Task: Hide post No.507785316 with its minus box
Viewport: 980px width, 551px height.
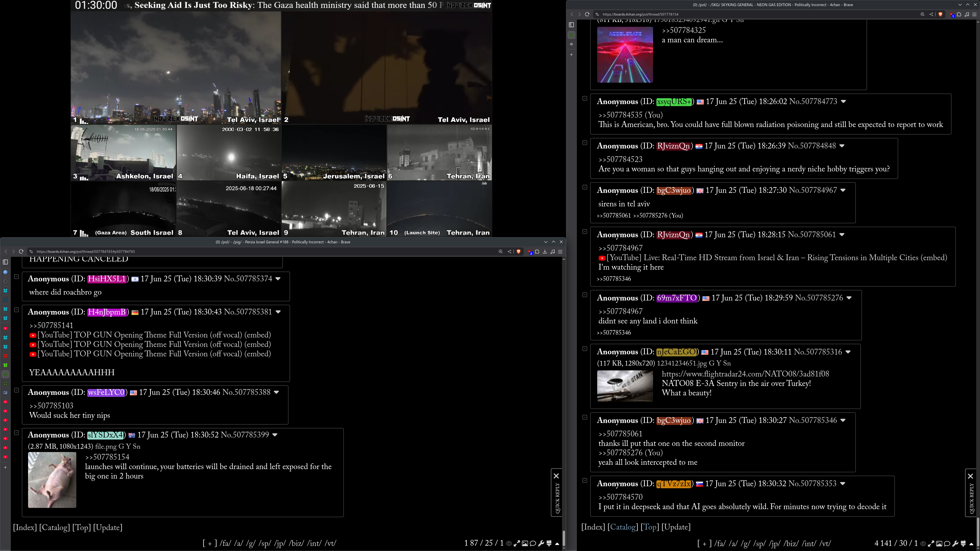Action: (x=585, y=349)
